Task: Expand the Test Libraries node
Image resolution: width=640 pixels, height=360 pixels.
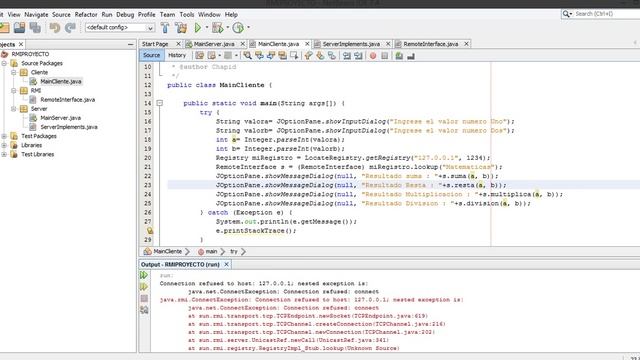Action: pos(4,154)
